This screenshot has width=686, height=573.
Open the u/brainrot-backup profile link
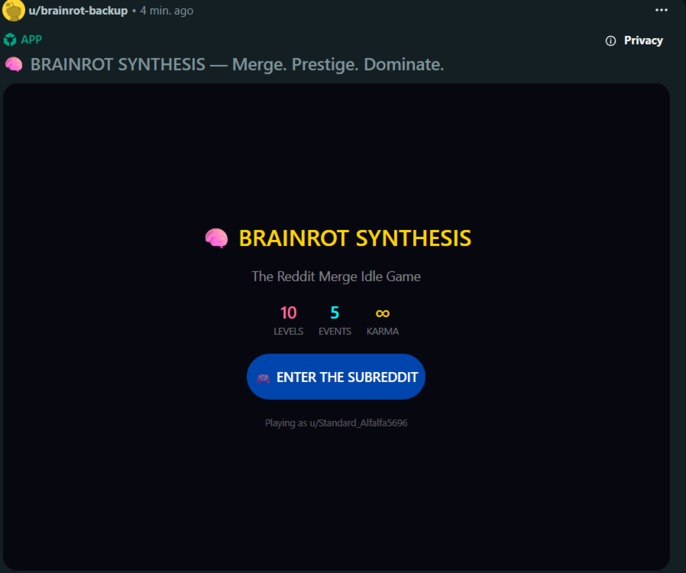(78, 10)
